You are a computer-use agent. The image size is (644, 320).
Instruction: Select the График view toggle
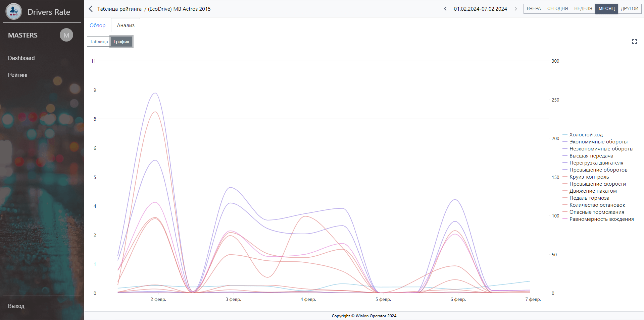121,42
